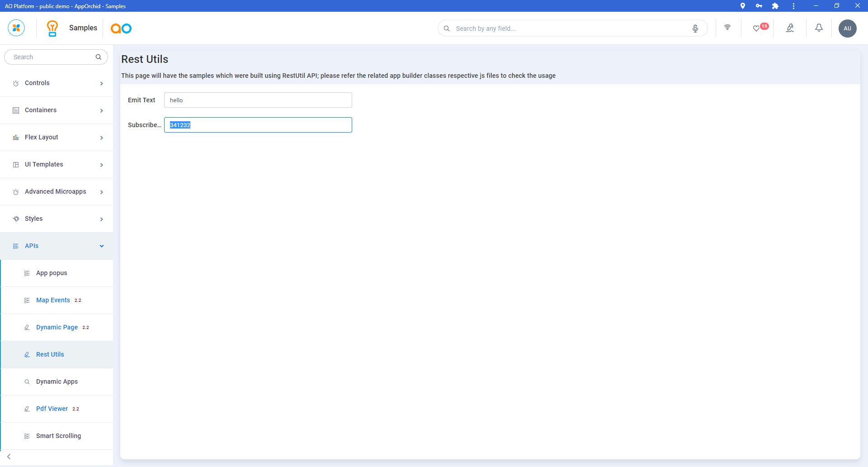This screenshot has width=868, height=467.
Task: Click the favorites heart icon with badge
Action: pyautogui.click(x=756, y=29)
